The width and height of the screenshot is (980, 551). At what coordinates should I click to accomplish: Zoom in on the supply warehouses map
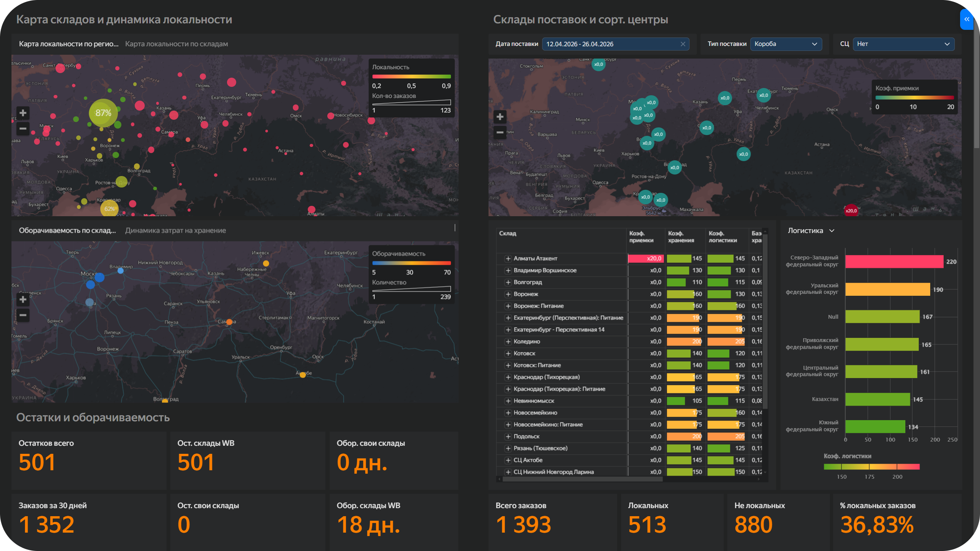pos(500,117)
